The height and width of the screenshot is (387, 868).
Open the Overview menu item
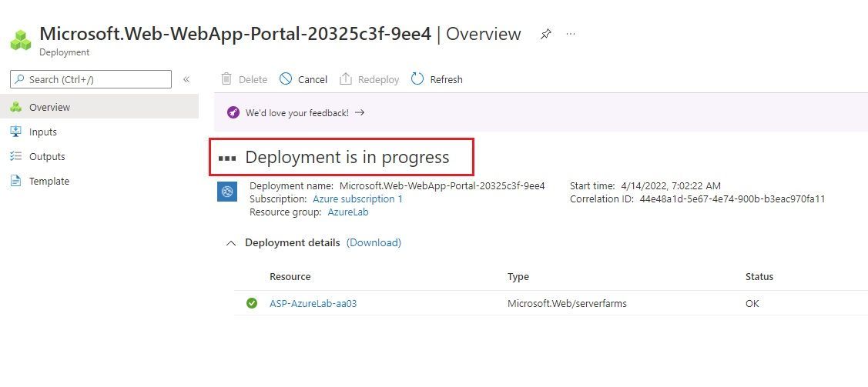99,107
